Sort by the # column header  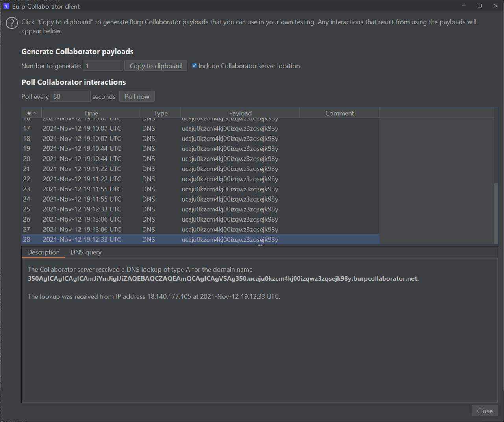pos(31,113)
